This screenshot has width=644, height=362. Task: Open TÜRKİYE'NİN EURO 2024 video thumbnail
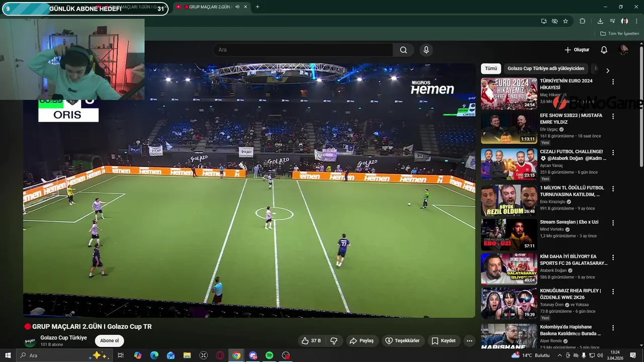point(509,94)
